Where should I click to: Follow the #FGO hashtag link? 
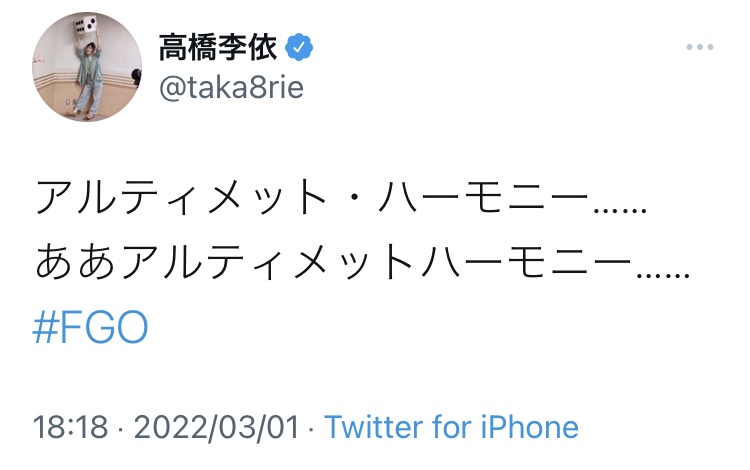(x=90, y=329)
